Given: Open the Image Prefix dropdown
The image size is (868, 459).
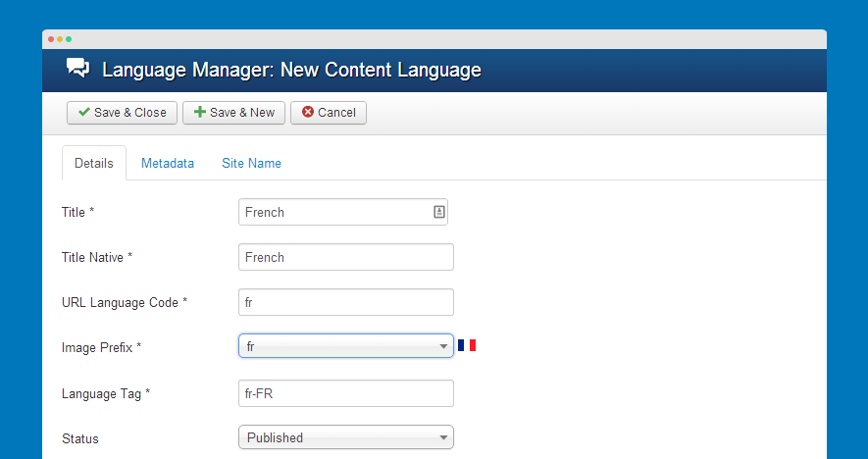Looking at the screenshot, I should click(345, 347).
